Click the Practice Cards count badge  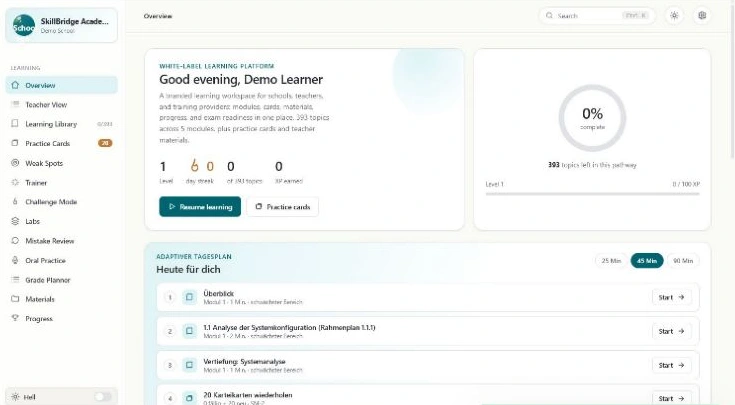click(105, 143)
